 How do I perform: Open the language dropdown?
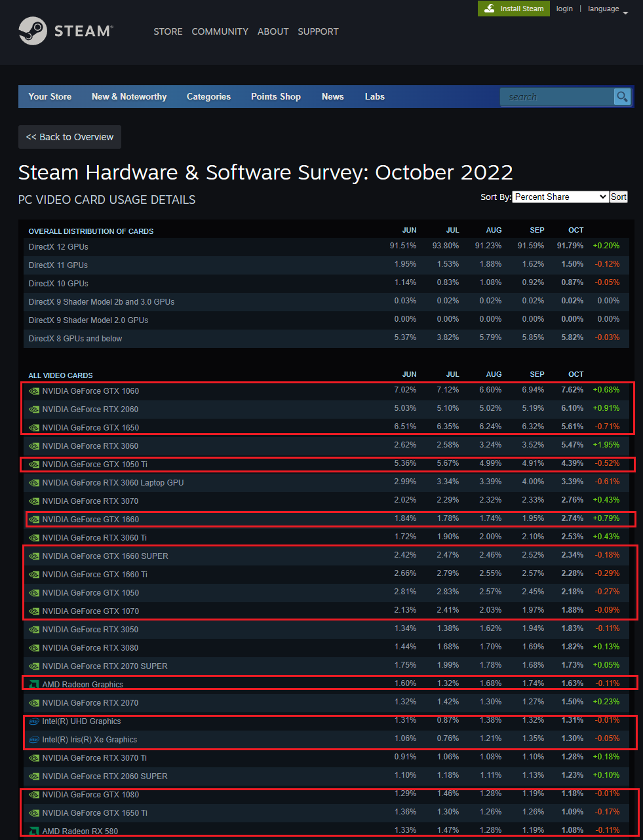[x=608, y=9]
